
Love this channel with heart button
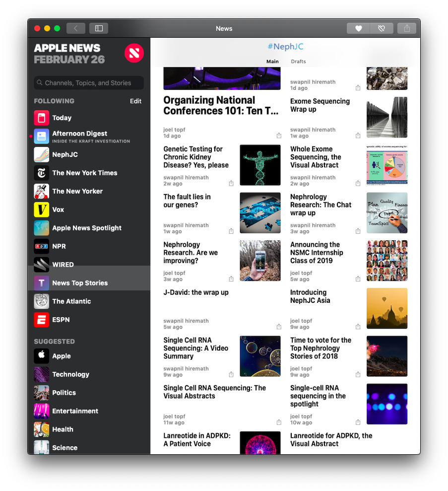(358, 28)
